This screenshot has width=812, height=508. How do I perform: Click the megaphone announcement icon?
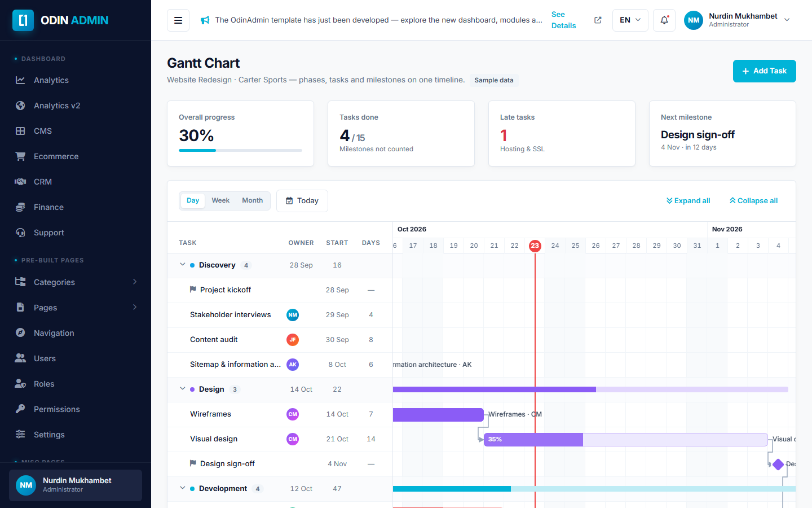point(205,20)
